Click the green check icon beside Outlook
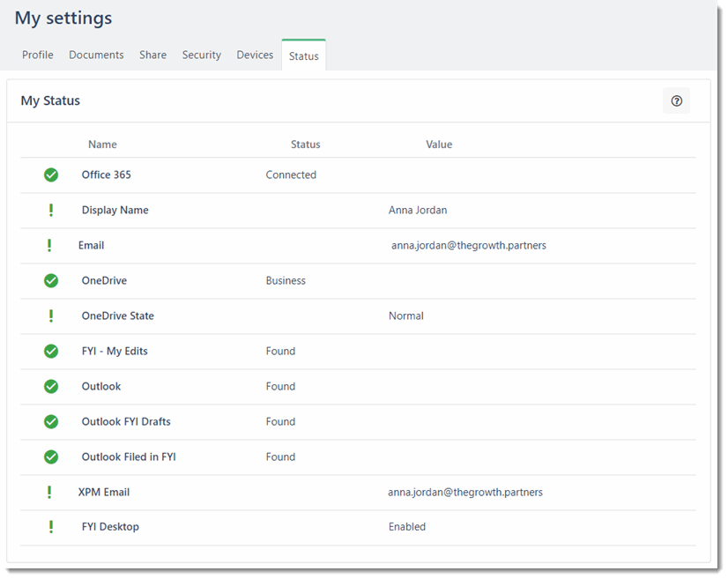The image size is (728, 579). [50, 386]
